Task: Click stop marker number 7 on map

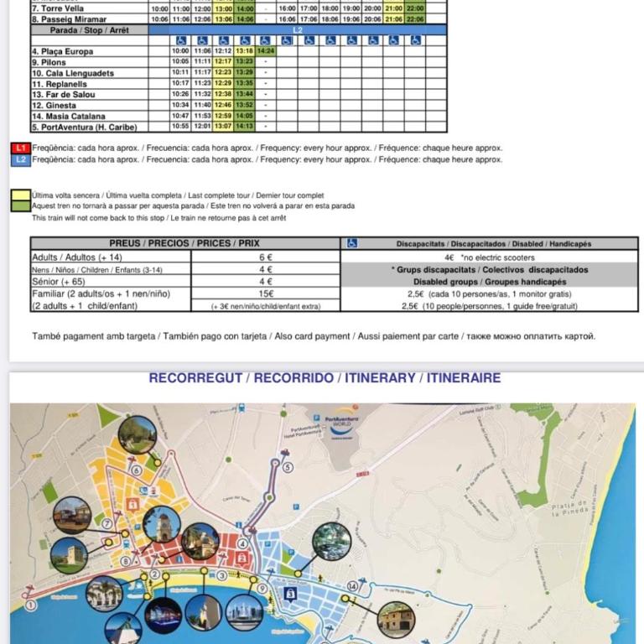Action: click(x=107, y=523)
